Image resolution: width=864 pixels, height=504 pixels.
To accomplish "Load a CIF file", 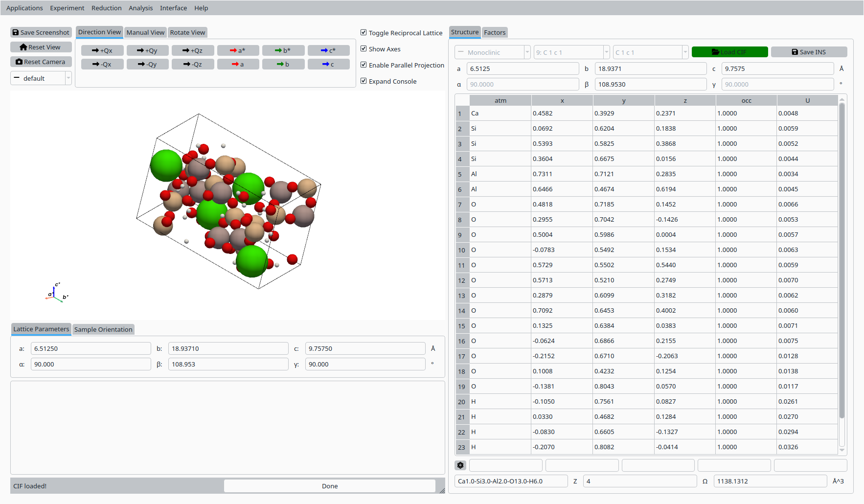I will click(729, 52).
